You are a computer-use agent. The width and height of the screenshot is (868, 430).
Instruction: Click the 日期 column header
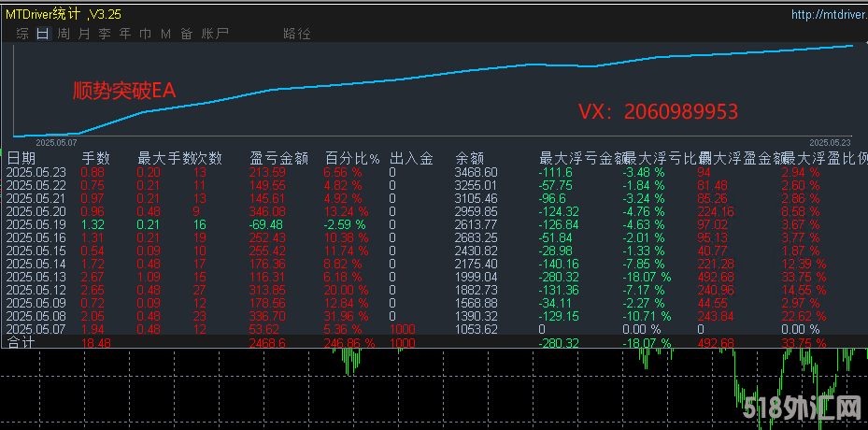(x=21, y=158)
